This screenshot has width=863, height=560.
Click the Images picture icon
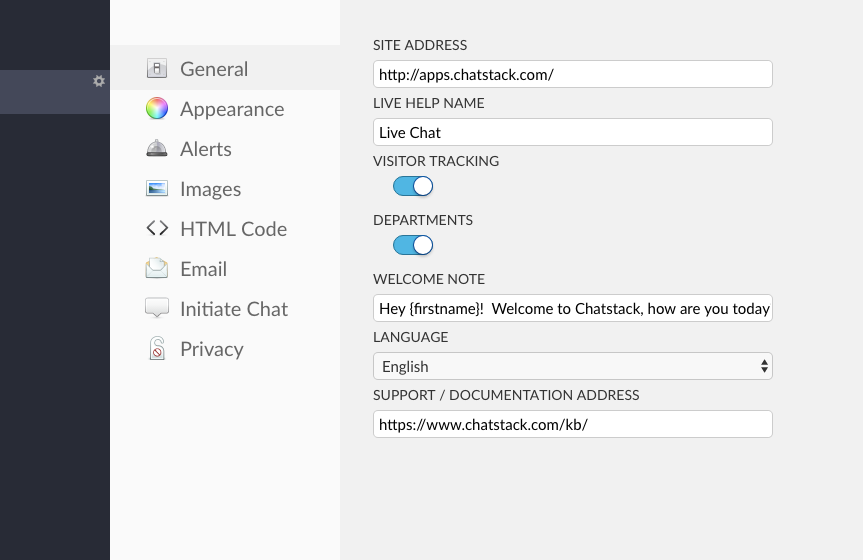(157, 188)
